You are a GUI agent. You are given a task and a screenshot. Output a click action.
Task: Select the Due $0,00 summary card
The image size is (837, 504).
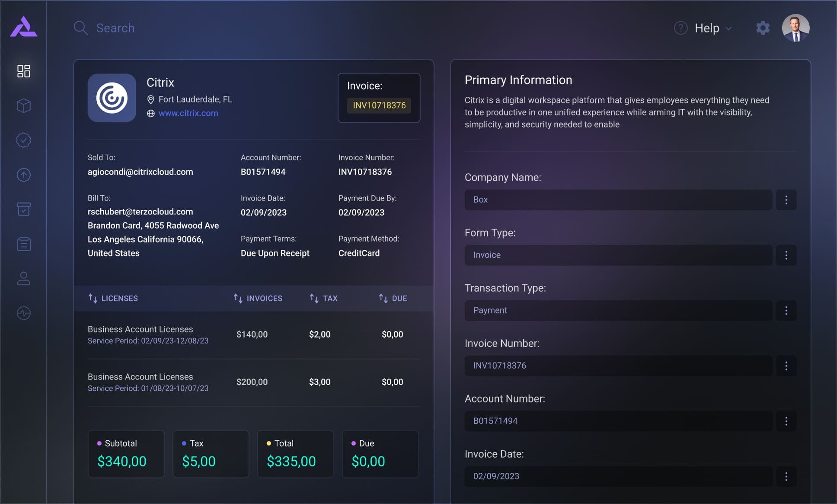click(x=380, y=454)
